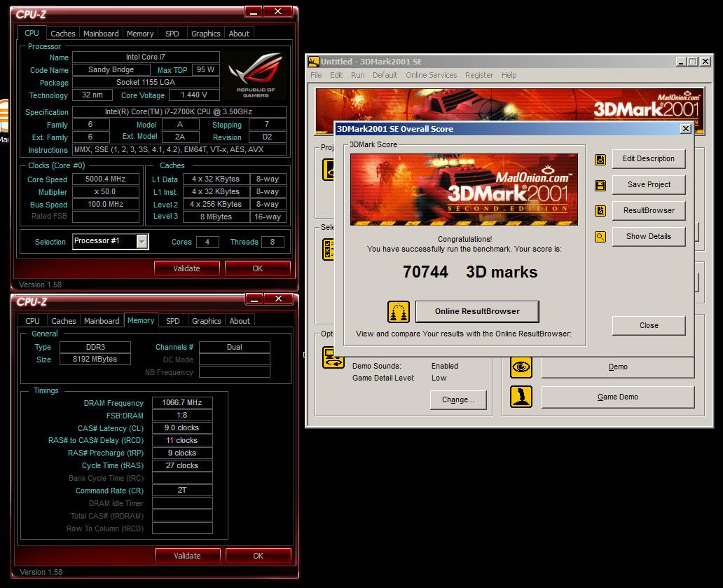Switch to About tab in bottom CPU-Z window
The image size is (723, 588).
tap(240, 321)
